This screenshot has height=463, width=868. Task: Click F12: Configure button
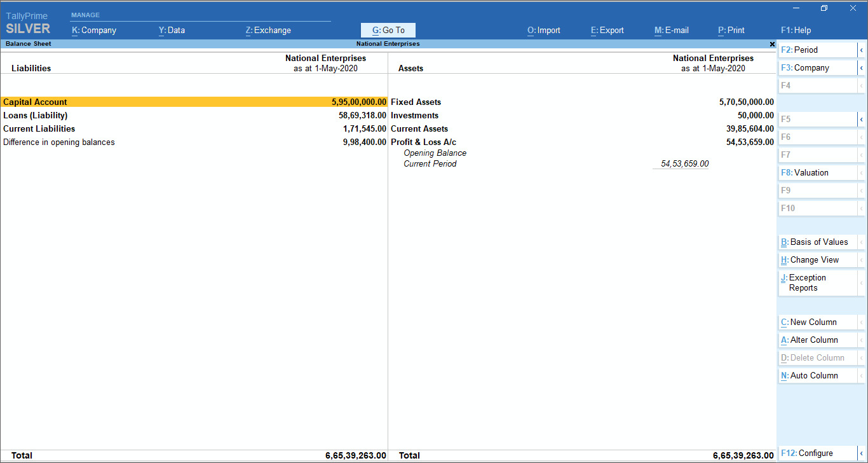(818, 453)
